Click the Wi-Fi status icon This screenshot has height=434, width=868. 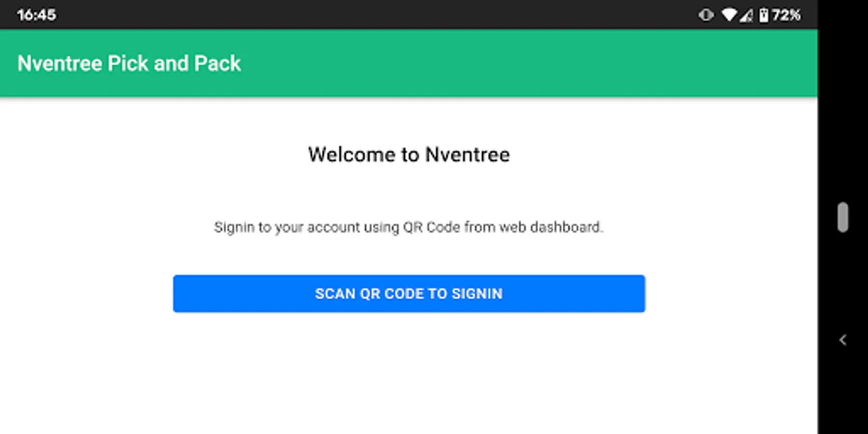729,15
